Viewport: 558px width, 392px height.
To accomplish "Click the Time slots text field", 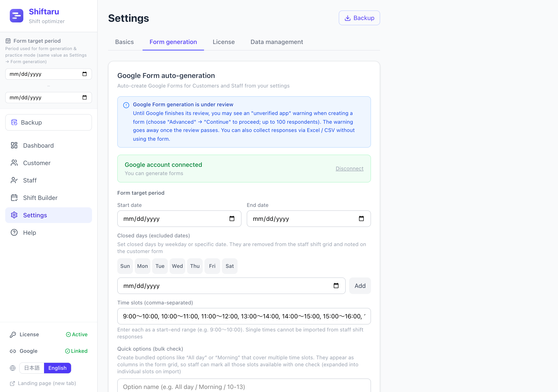I will (x=244, y=316).
